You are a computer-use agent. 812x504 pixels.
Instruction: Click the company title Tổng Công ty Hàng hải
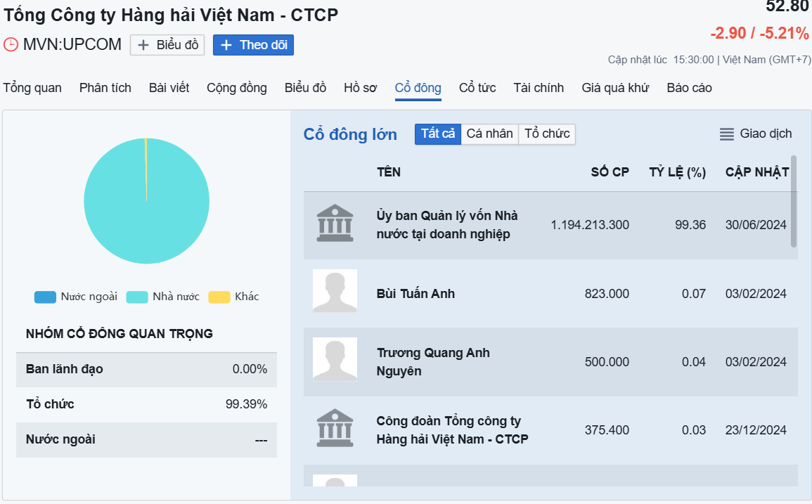[x=171, y=15]
